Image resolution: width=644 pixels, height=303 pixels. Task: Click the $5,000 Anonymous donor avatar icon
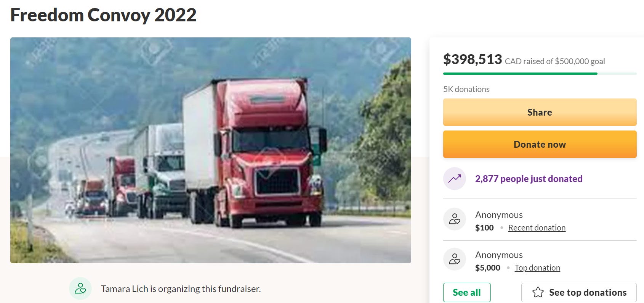[454, 259]
